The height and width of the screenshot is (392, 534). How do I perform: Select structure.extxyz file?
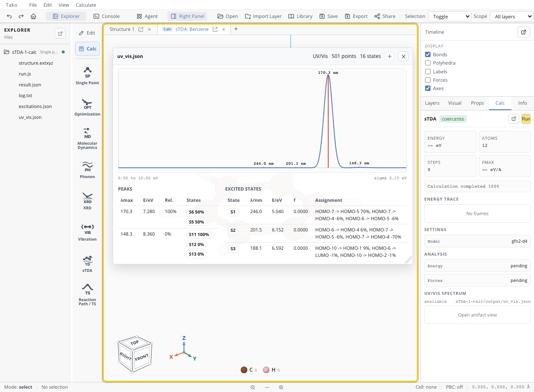[x=36, y=63]
